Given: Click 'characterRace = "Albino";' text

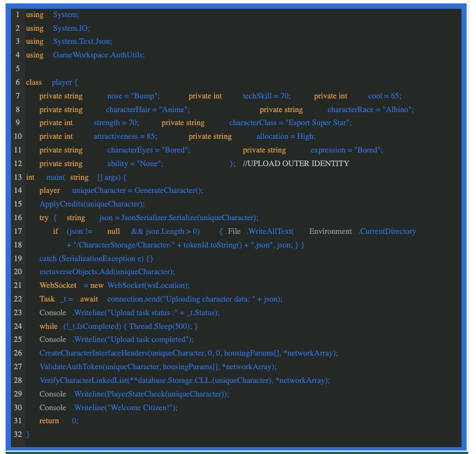Looking at the screenshot, I should 370,109.
